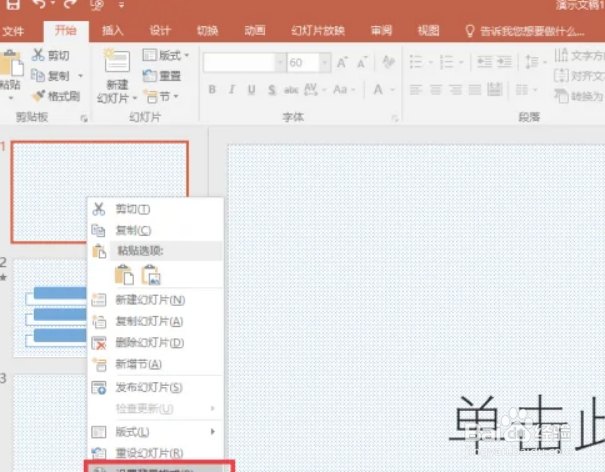Open the ribbon 版式 layout dropdown
The image size is (605, 472).
tap(166, 56)
